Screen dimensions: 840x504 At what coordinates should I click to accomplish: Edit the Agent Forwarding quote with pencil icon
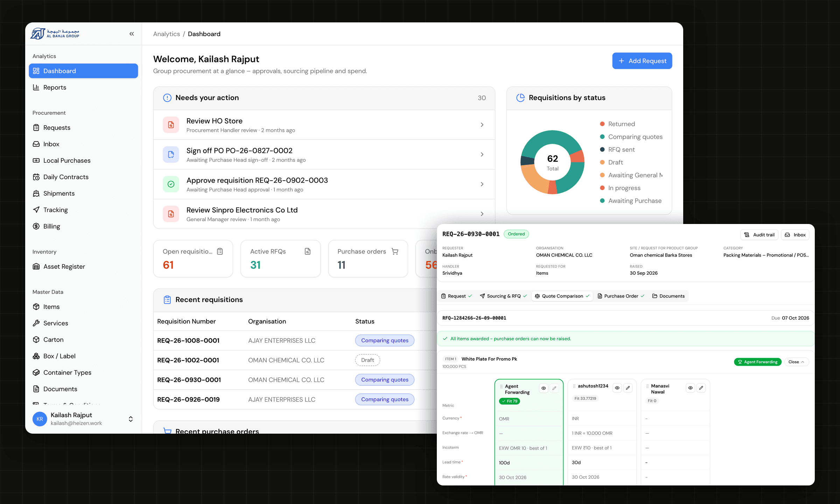point(554,388)
